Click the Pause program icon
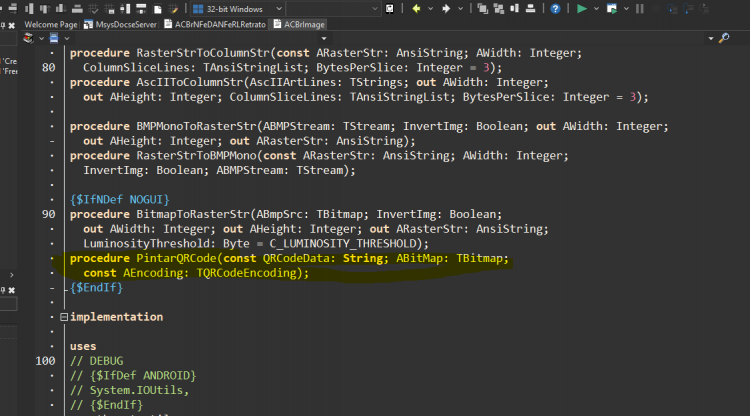Image resolution: width=750 pixels, height=416 pixels. [640, 9]
